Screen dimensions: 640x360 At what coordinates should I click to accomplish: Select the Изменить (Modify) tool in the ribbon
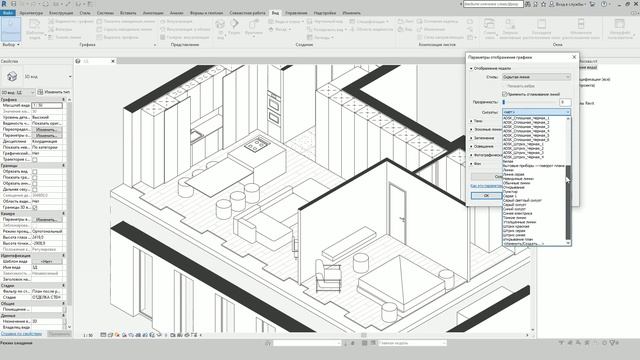[x=11, y=29]
